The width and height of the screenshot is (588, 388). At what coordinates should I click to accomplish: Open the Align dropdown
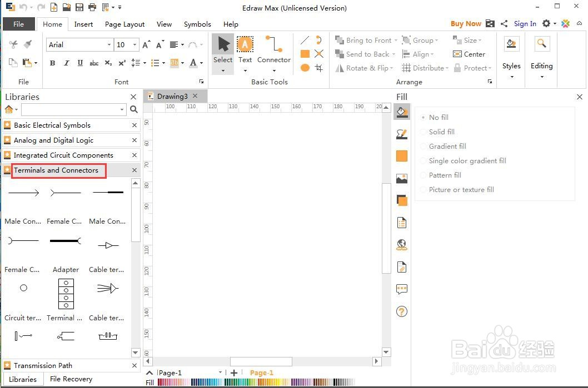click(x=418, y=54)
